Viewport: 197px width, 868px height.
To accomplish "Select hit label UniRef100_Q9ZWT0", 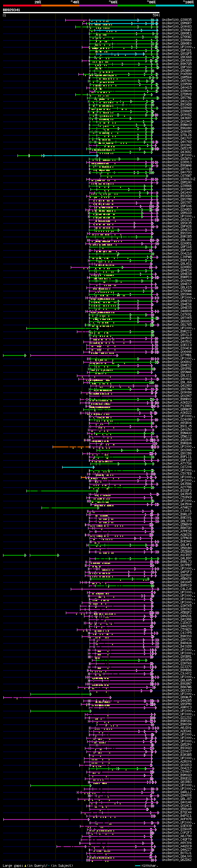I will click(177, 159).
